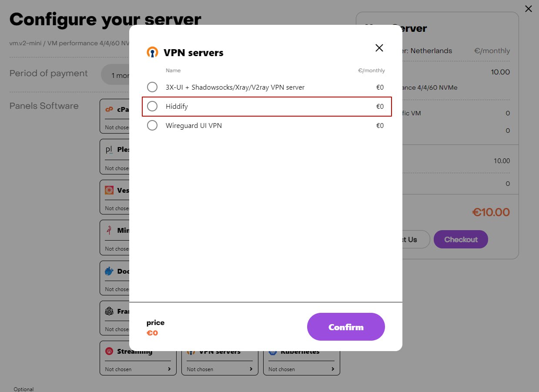Click the Kubernetes wheel icon
This screenshot has width=539, height=392.
(x=273, y=352)
